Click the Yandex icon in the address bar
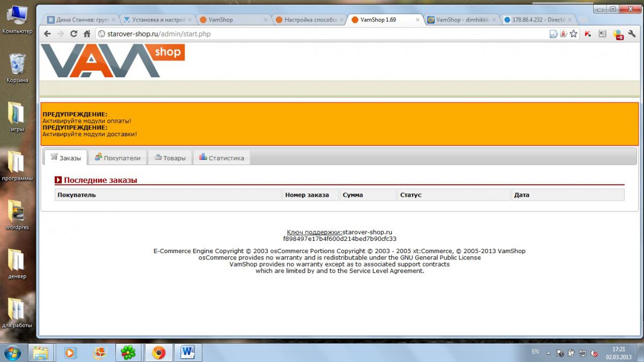 [x=563, y=34]
